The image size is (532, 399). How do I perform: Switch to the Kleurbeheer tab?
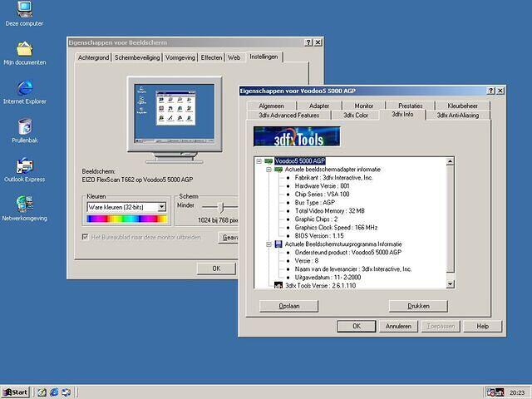(462, 106)
